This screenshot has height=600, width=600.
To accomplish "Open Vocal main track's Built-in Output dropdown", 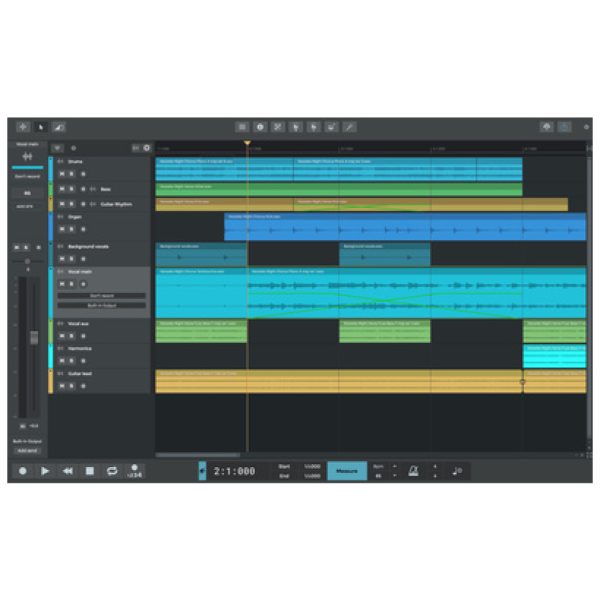I will click(x=101, y=306).
